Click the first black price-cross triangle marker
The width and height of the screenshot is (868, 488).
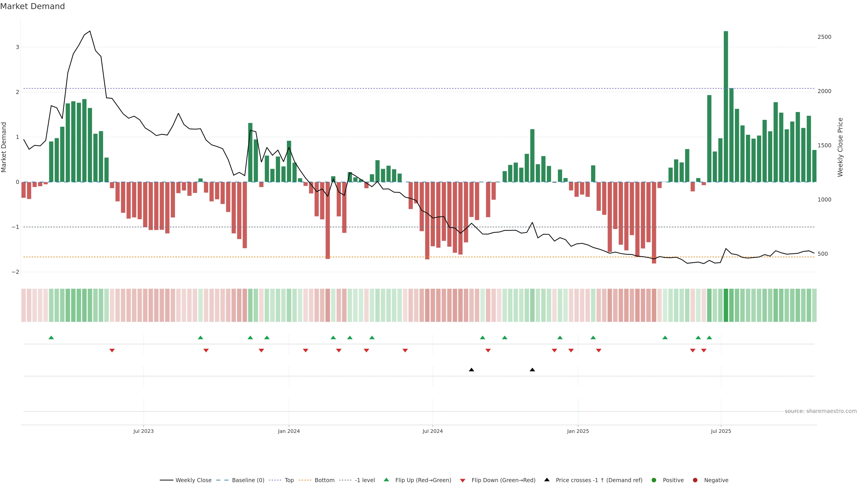[471, 370]
